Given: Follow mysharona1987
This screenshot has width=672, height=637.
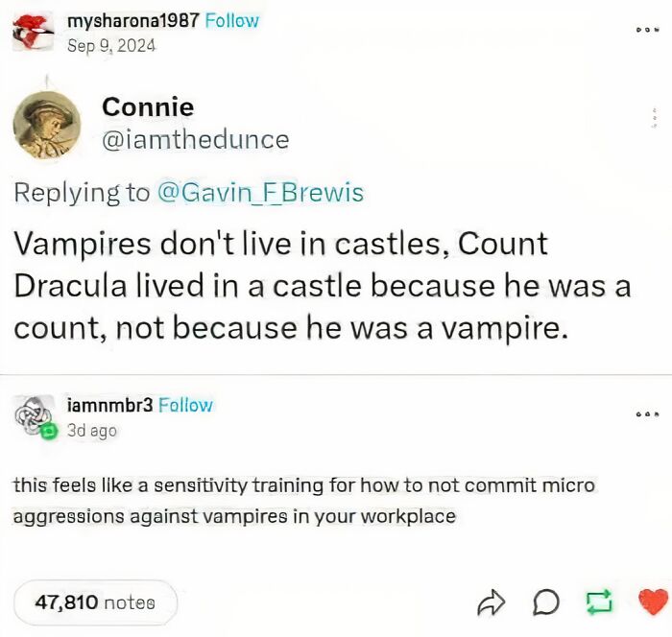Looking at the screenshot, I should pos(232,20).
